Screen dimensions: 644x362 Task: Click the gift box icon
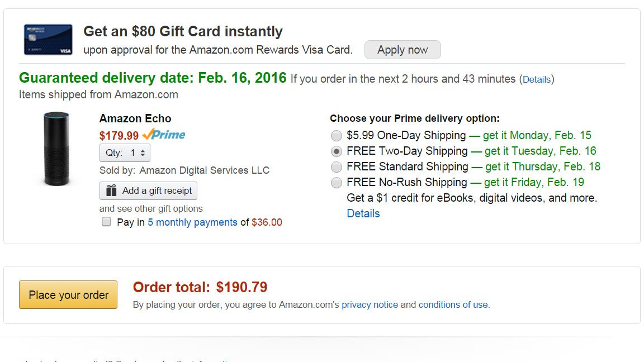tap(112, 191)
